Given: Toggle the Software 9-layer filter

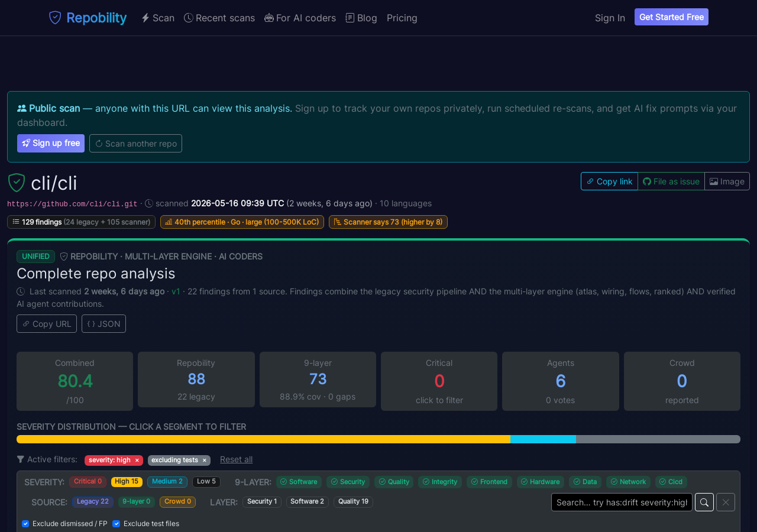Looking at the screenshot, I should tap(299, 482).
